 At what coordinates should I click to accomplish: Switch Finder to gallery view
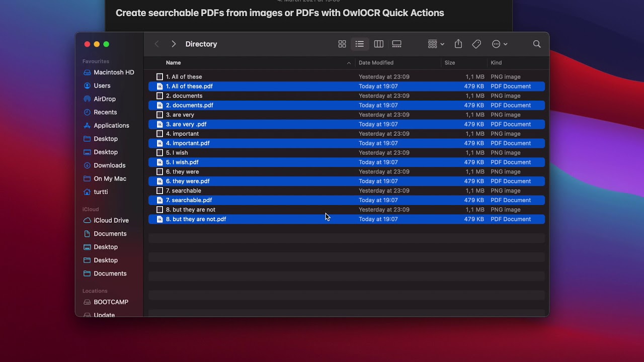397,44
